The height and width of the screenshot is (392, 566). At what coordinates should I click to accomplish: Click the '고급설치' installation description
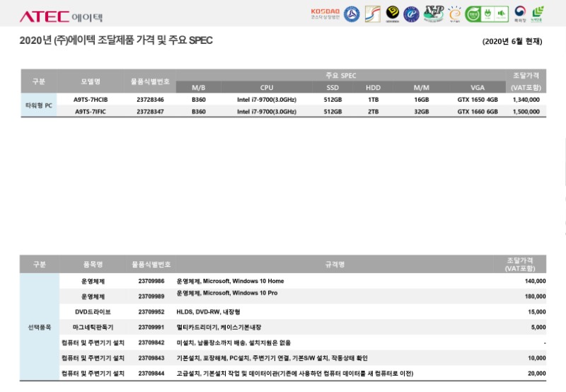pyautogui.click(x=295, y=373)
